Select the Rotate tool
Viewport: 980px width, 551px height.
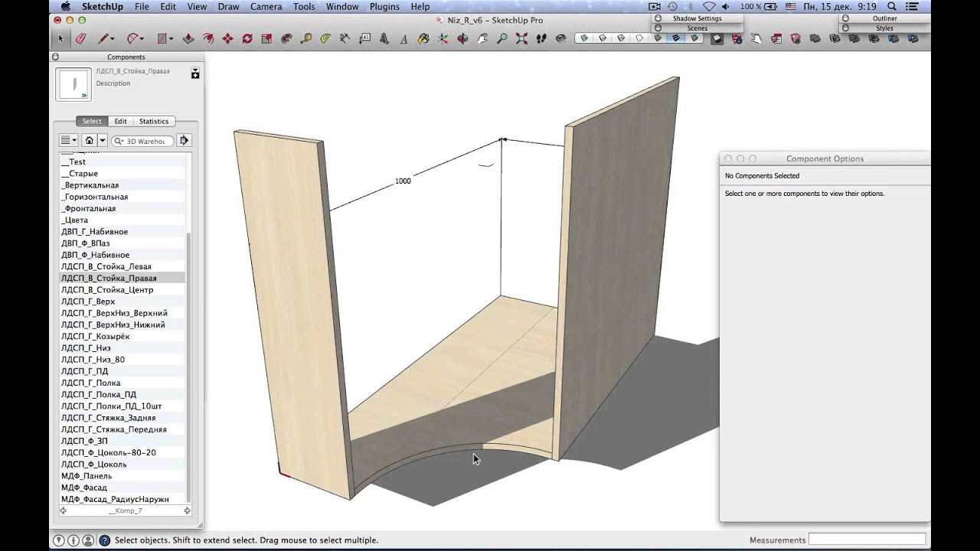tap(247, 38)
